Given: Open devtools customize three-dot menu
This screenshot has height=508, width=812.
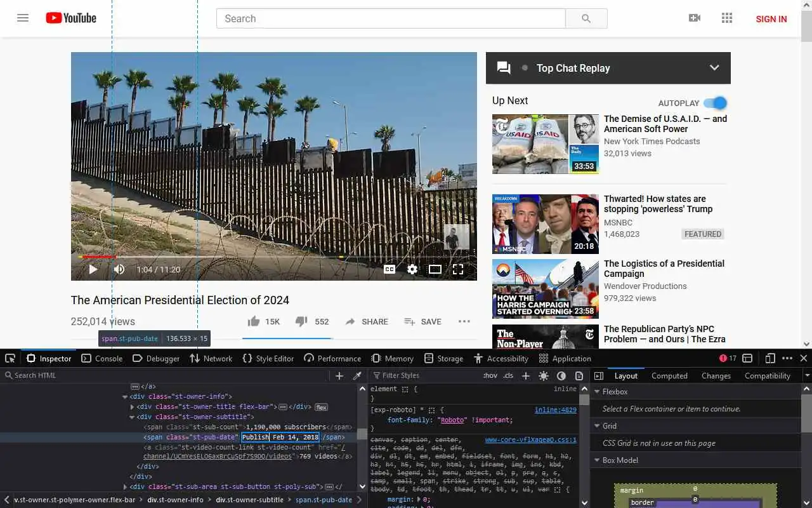Looking at the screenshot, I should point(787,358).
